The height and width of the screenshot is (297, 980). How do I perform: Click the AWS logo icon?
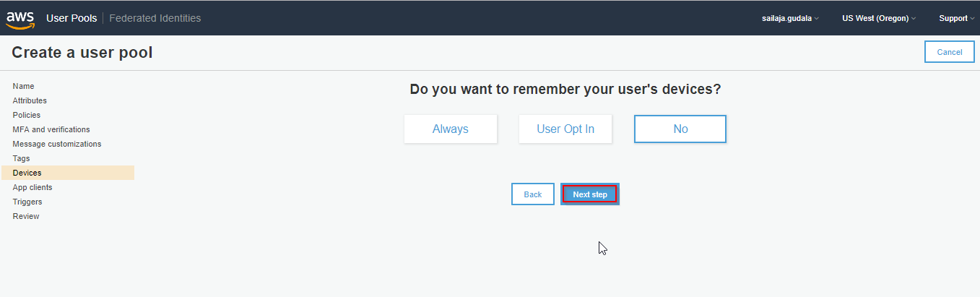coord(20,20)
